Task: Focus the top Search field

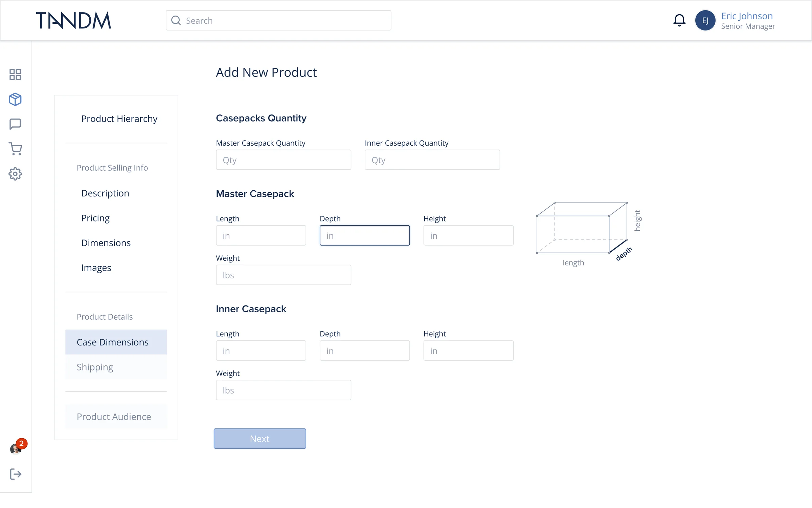Action: [278, 20]
